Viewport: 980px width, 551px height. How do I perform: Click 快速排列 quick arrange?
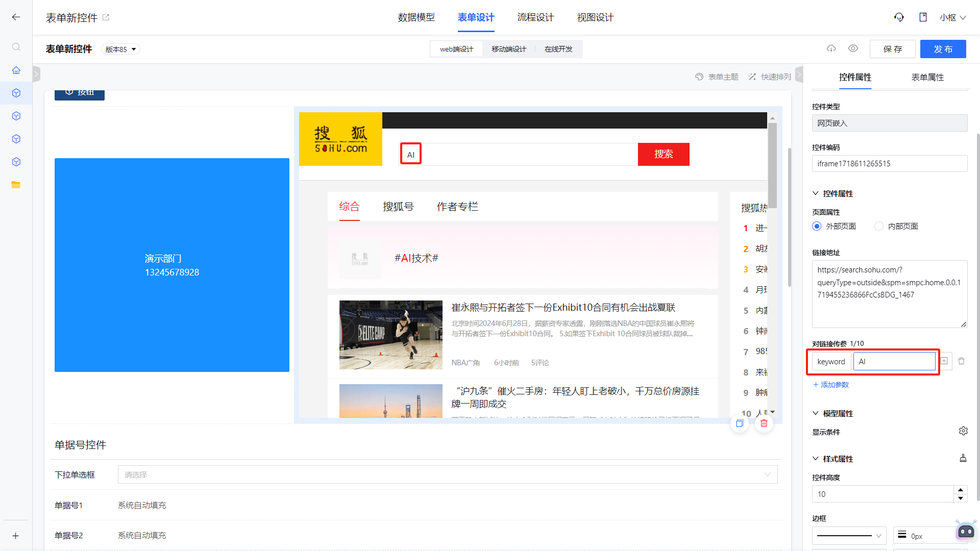click(x=770, y=77)
